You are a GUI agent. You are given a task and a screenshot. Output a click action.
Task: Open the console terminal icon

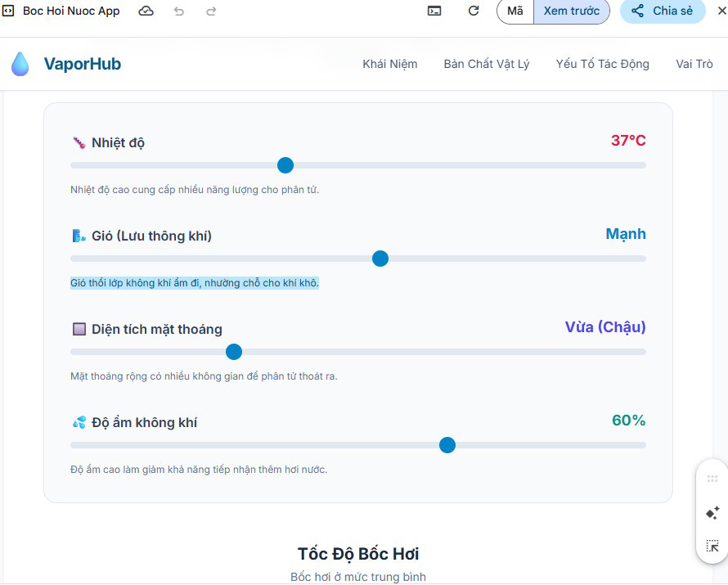point(435,11)
